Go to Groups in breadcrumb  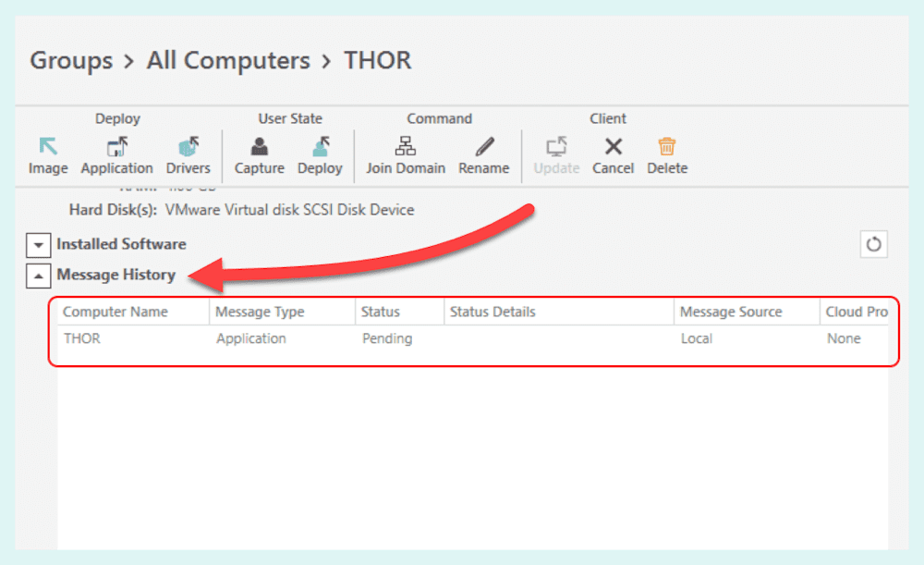71,61
